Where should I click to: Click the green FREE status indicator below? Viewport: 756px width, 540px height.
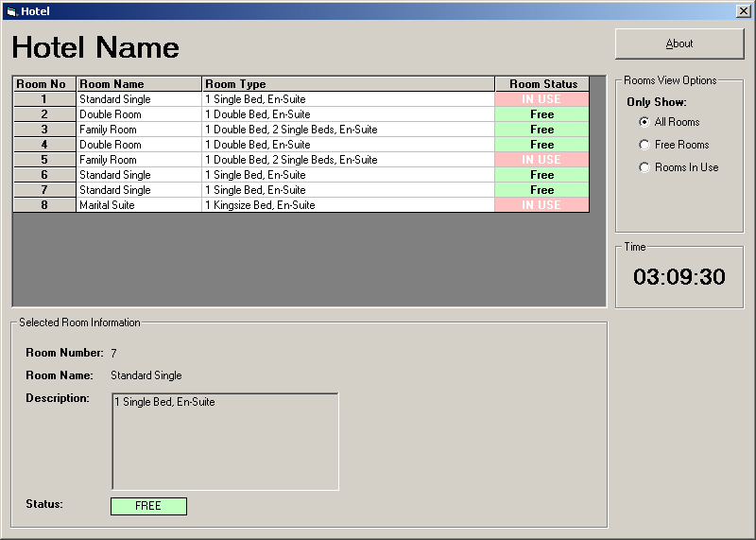[148, 506]
